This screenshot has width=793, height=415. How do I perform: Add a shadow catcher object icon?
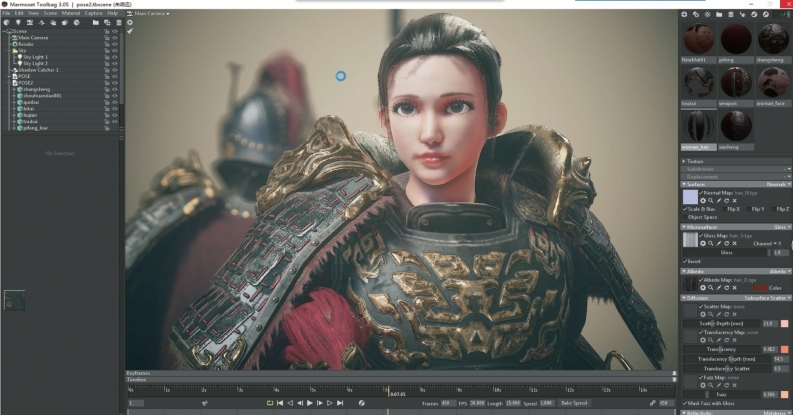coord(41,22)
